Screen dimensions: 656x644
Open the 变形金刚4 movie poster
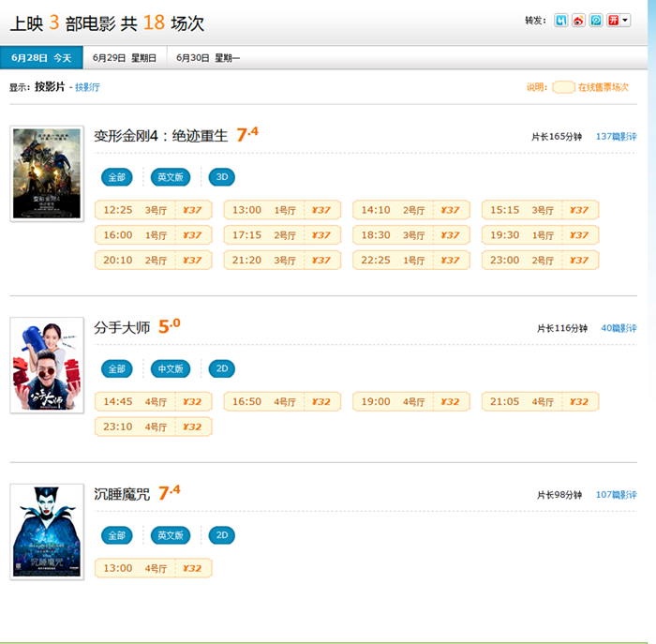[47, 173]
